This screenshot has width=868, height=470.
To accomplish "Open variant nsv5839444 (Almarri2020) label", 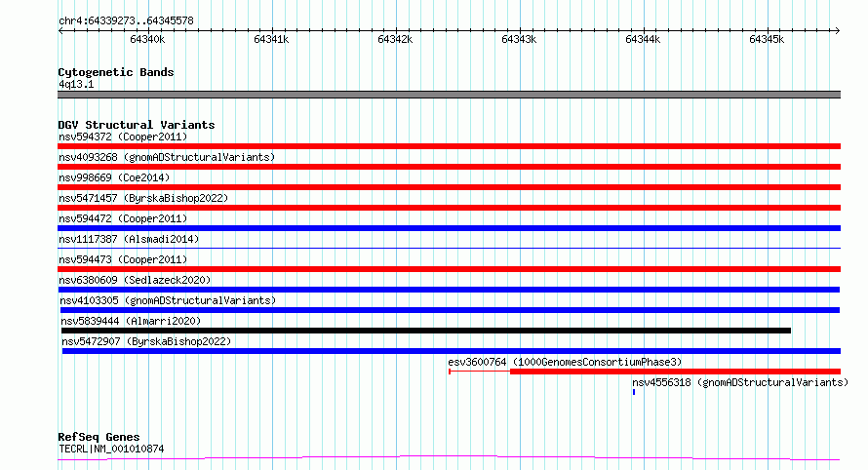I will [x=131, y=321].
